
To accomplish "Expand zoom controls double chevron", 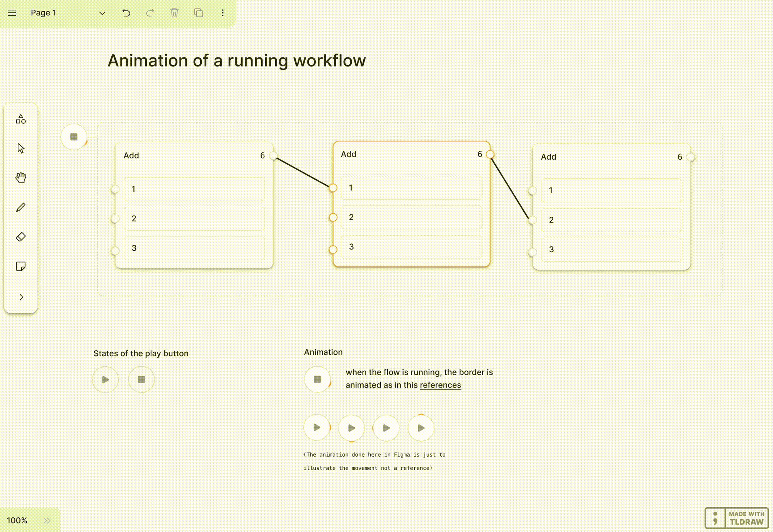I will (x=47, y=520).
